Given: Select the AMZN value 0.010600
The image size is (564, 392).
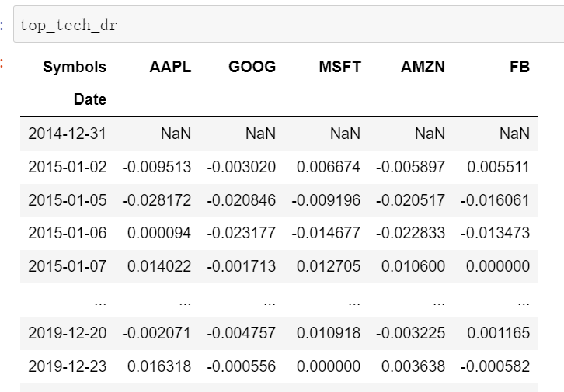Looking at the screenshot, I should point(413,266).
